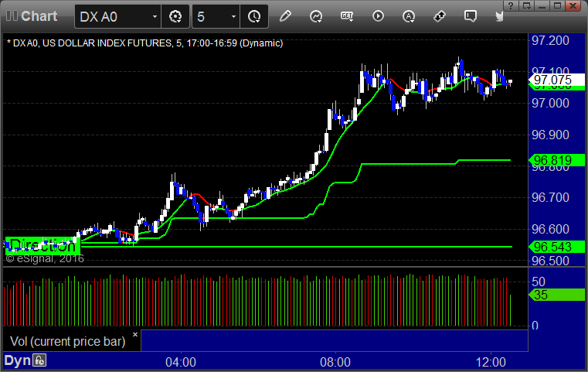Click the refresh chart icon
588x372 pixels.
click(316, 15)
